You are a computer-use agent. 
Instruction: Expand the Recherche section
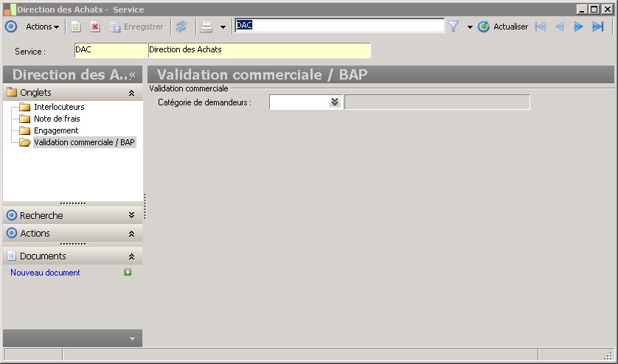[x=132, y=215]
